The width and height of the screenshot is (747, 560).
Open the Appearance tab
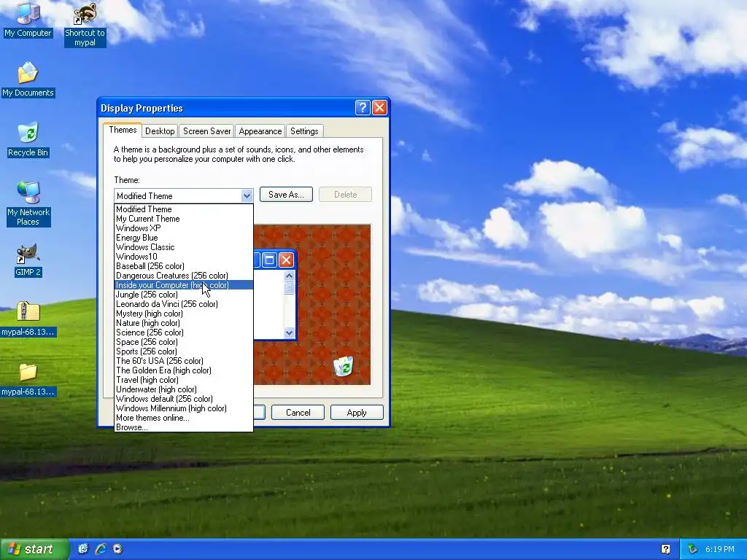click(260, 131)
